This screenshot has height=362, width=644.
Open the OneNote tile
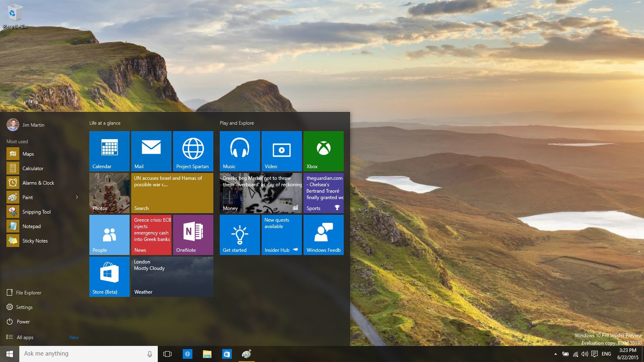[x=193, y=235]
